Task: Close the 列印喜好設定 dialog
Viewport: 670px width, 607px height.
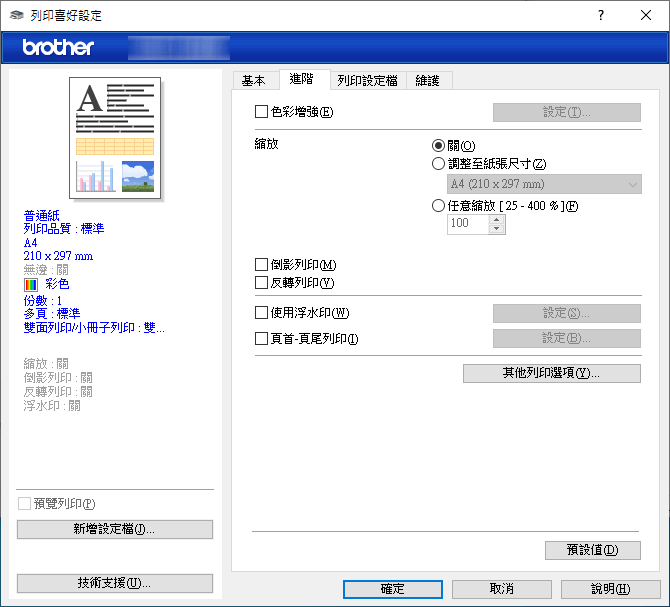Action: [646, 15]
